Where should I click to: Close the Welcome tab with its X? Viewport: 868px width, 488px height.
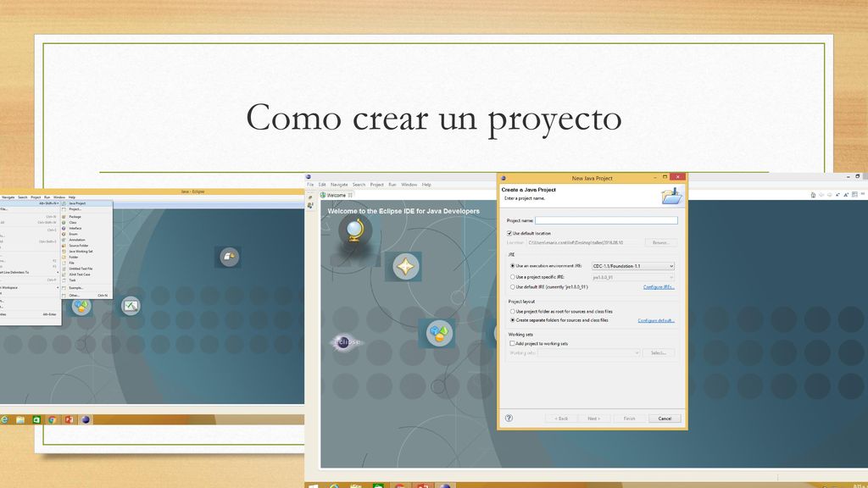click(350, 196)
